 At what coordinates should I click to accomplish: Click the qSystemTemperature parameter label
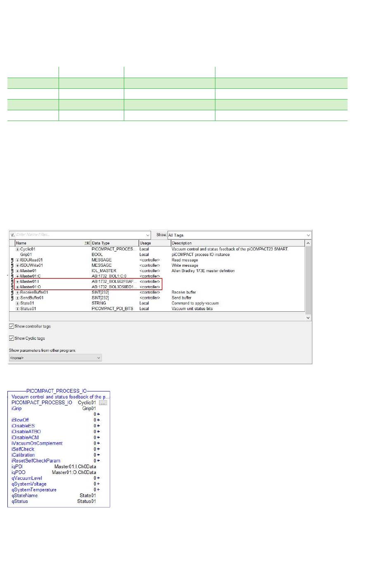point(34,490)
